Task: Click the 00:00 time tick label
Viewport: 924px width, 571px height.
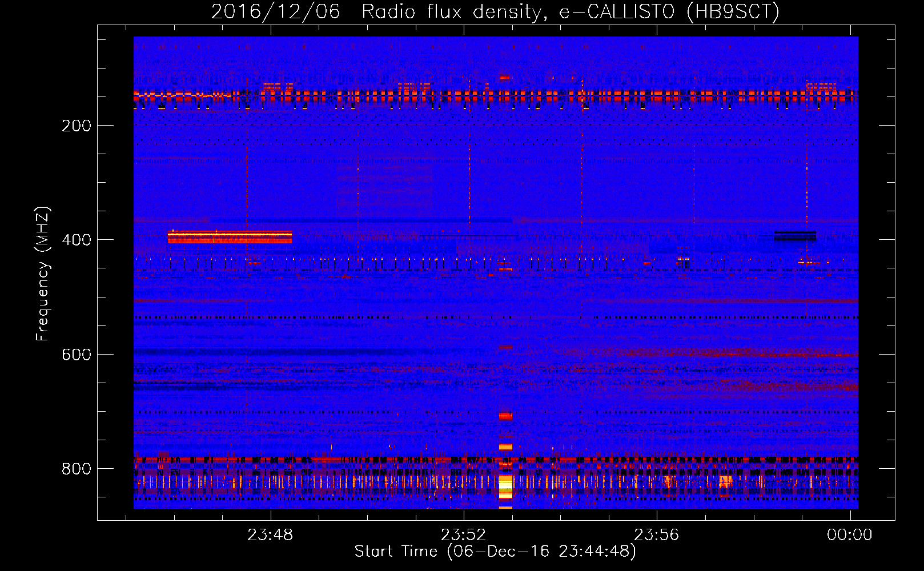Action: 850,535
